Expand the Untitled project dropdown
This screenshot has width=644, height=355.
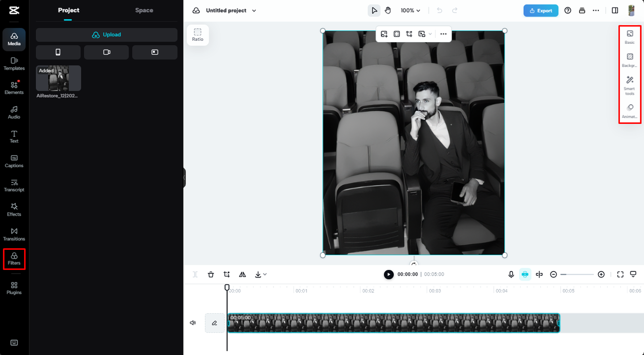254,11
